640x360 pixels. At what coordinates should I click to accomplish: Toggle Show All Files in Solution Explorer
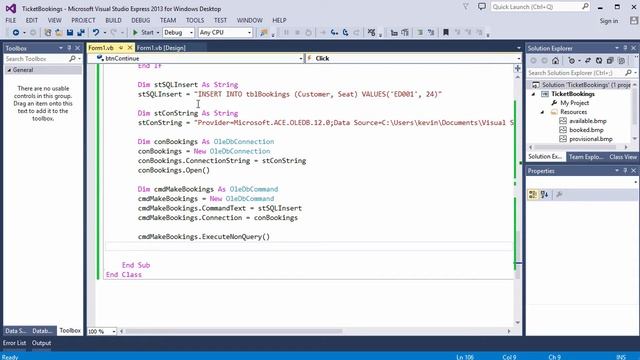click(x=621, y=61)
